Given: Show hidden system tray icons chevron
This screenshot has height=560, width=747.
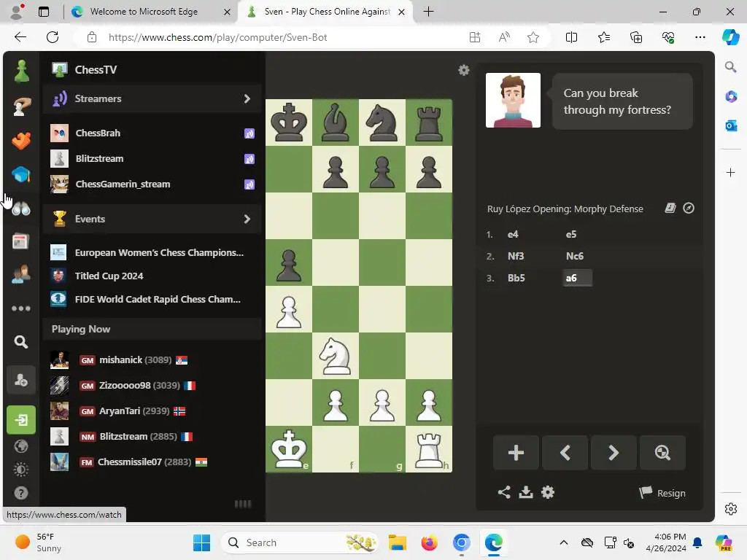Looking at the screenshot, I should 564,542.
